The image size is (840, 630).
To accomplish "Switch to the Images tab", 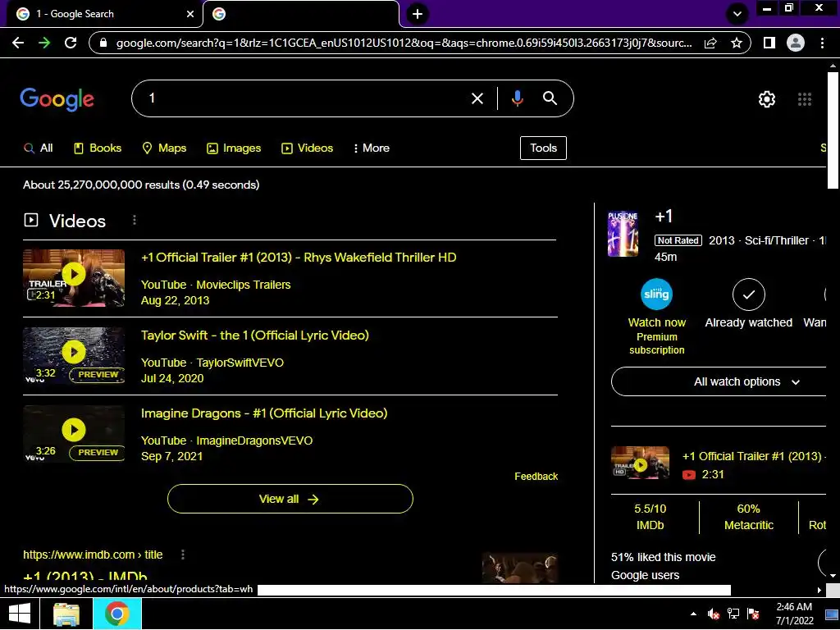I will 234,148.
